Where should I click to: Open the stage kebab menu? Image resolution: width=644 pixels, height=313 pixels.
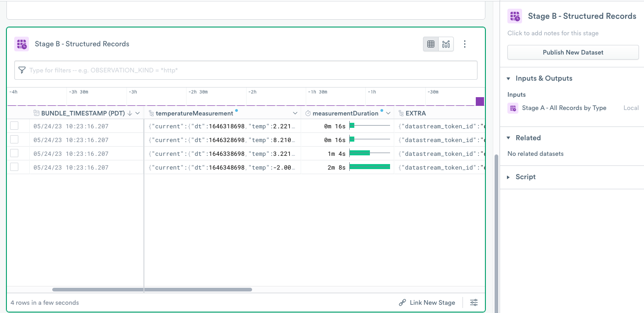pyautogui.click(x=465, y=44)
